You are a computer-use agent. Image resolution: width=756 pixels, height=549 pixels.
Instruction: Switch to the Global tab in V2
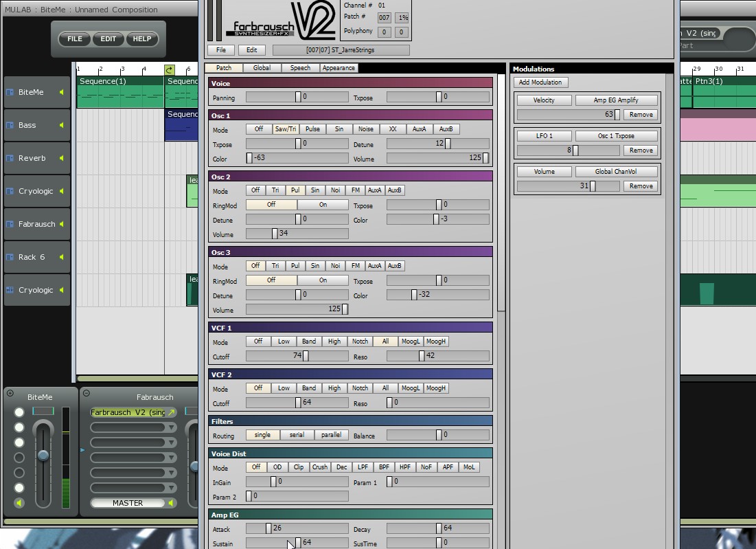point(262,68)
